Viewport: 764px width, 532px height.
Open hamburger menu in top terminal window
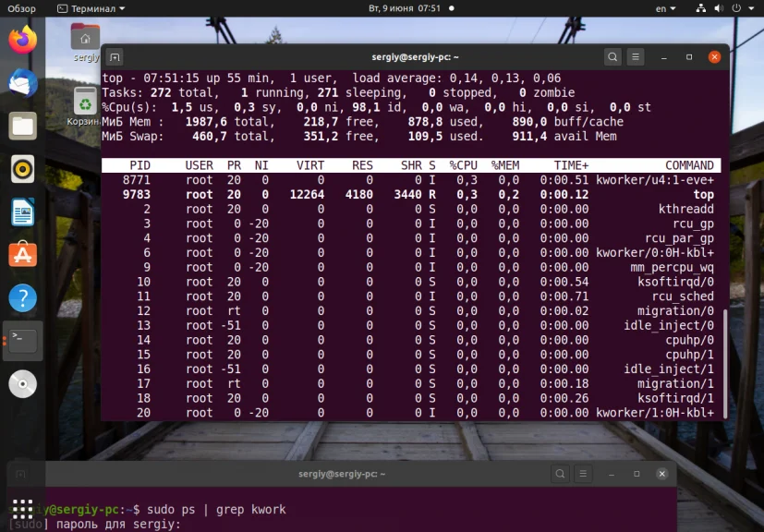pos(636,57)
